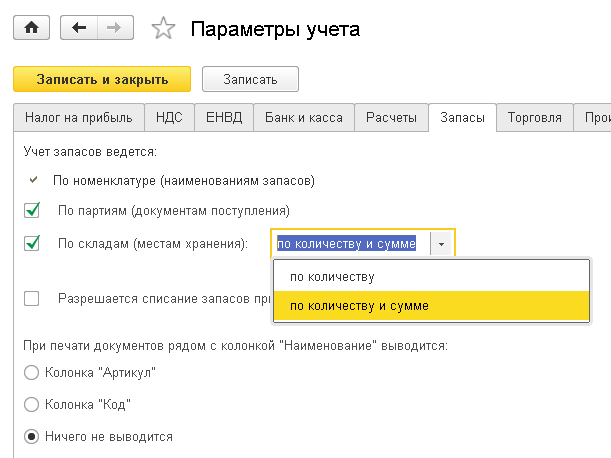Open the warehouse accounting dropdown arrow
611x458 pixels.
pos(441,244)
